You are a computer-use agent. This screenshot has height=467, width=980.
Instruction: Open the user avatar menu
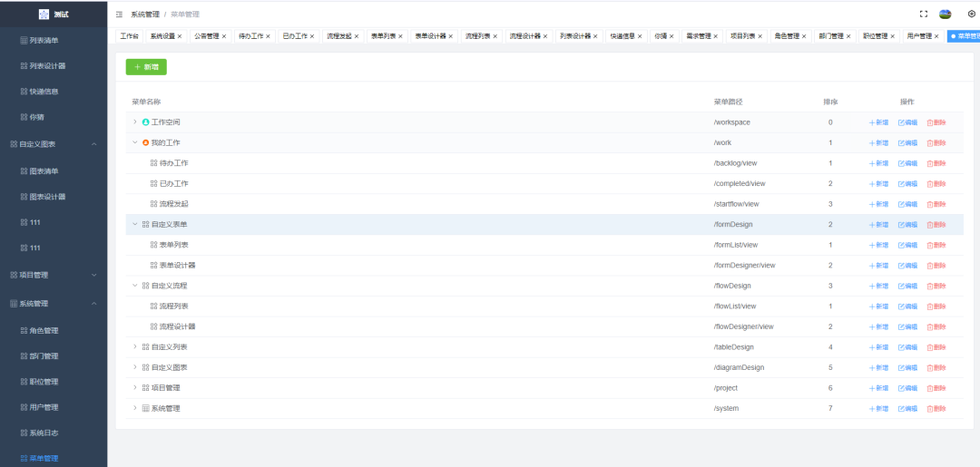pos(946,15)
